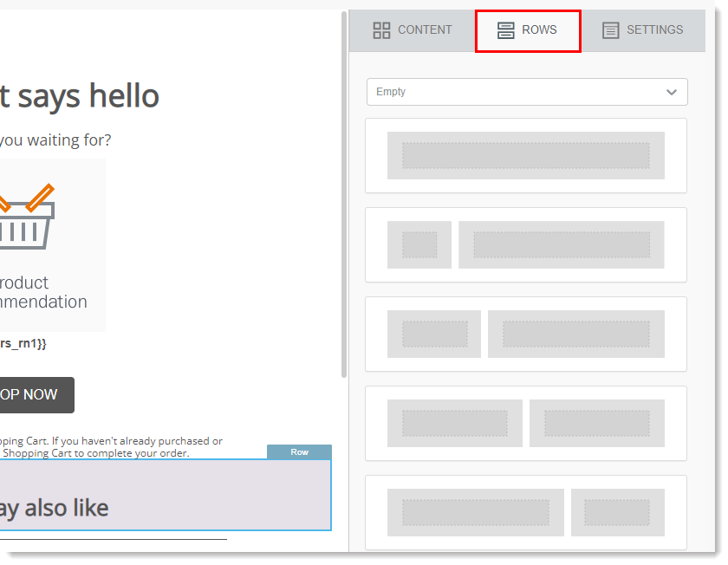Select the 'may also like' row block
Viewport: 728px width, 565px height.
pos(166,495)
